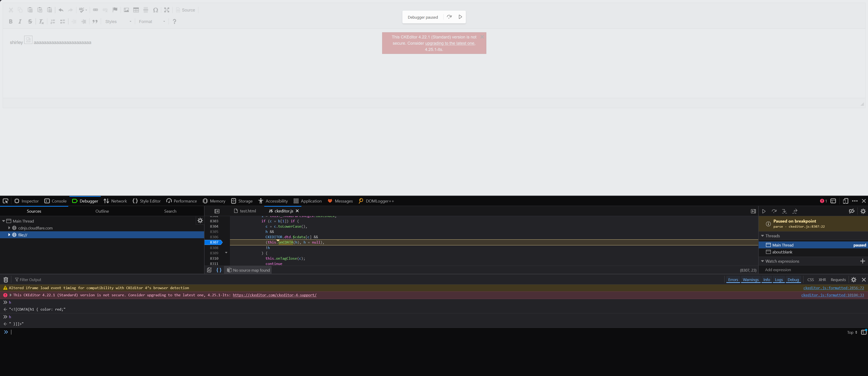
Task: Enable the CSS console filter
Action: click(x=810, y=279)
